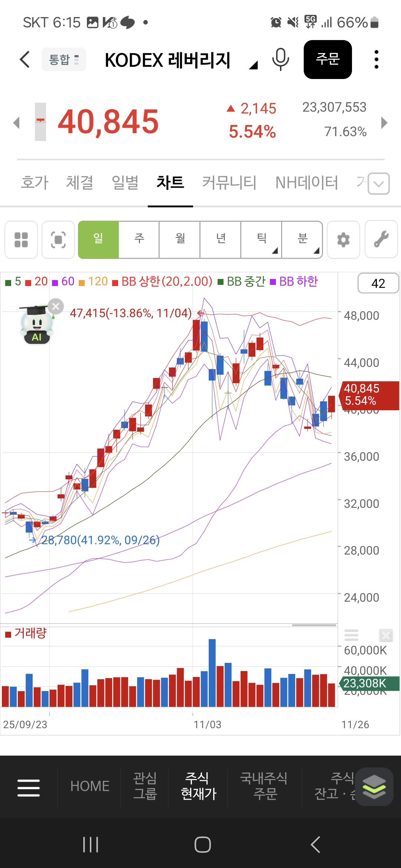Open the floating layers button
This screenshot has width=401, height=868.
[x=374, y=786]
